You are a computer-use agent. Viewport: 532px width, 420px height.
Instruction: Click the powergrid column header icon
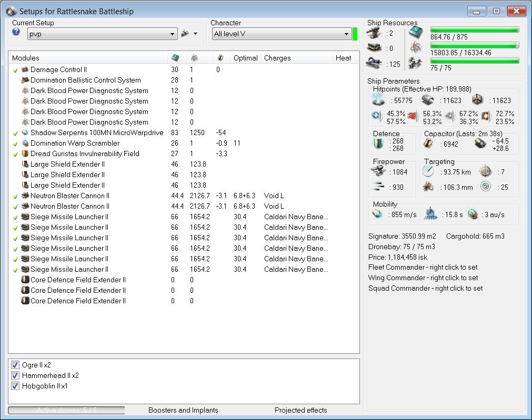(x=194, y=58)
